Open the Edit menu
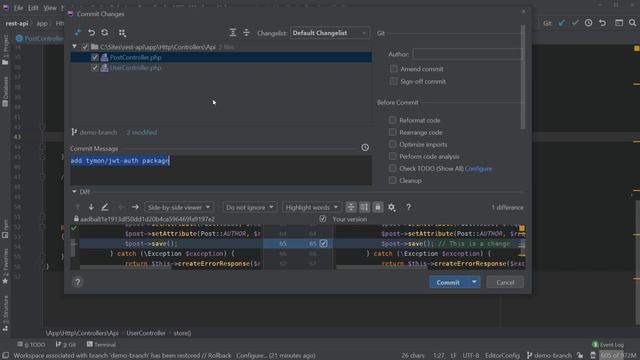 coord(33,8)
